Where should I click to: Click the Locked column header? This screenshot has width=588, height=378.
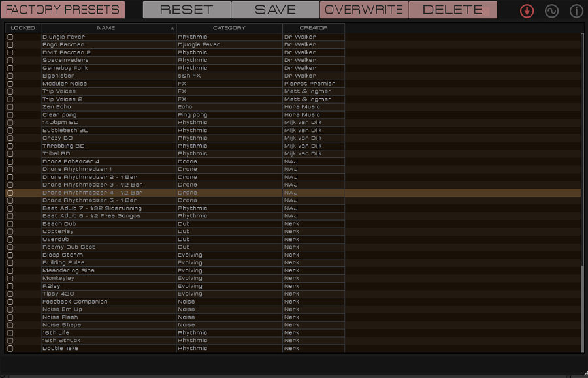coord(23,28)
